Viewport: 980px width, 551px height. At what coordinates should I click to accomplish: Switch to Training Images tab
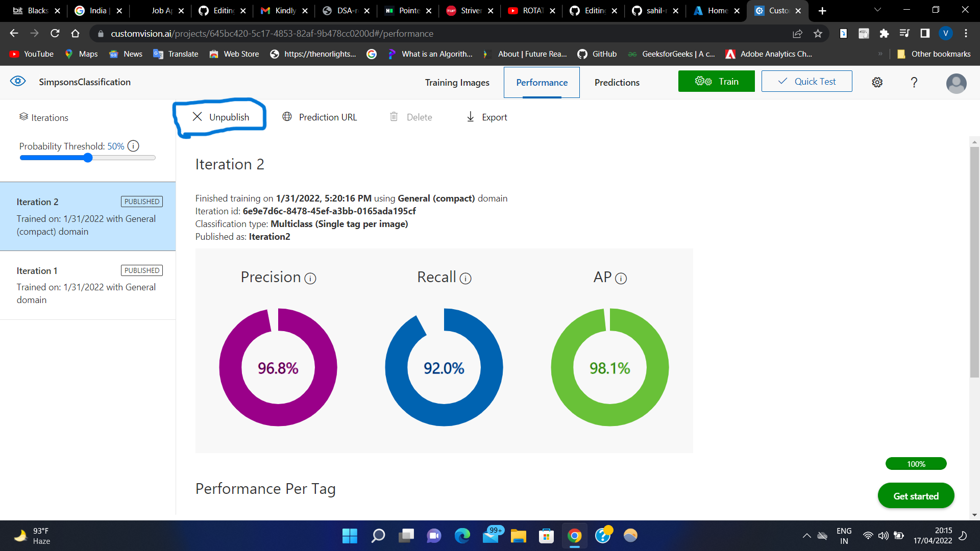tap(457, 83)
